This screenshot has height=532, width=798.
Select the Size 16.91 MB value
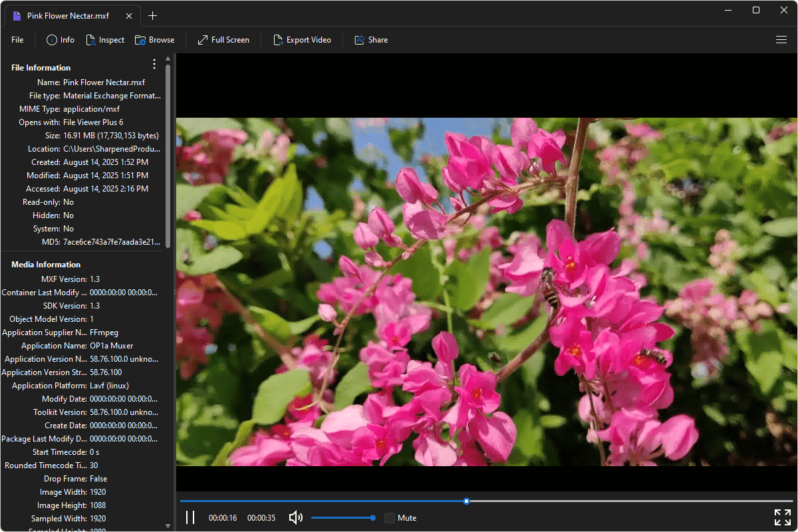pyautogui.click(x=111, y=136)
